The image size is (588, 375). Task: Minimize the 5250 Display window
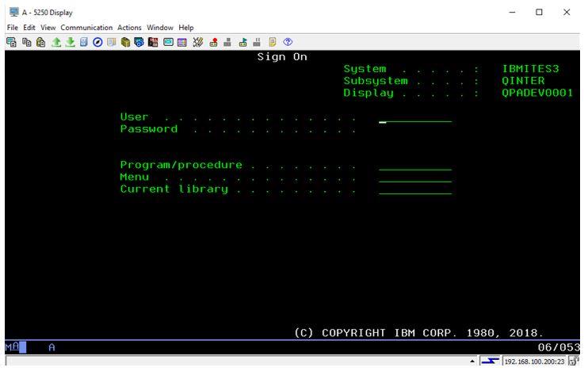512,13
